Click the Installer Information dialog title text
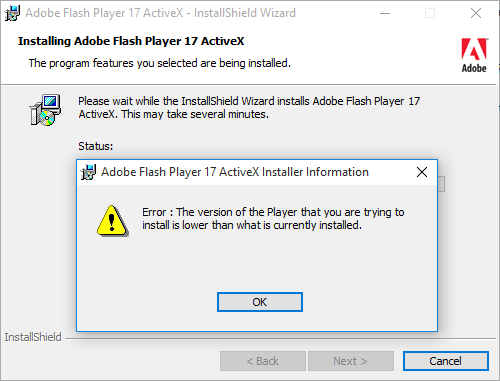Image resolution: width=500 pixels, height=381 pixels. 235,172
